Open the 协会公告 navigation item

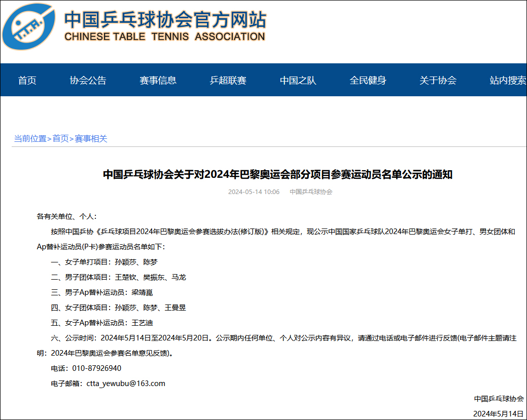[x=88, y=80]
